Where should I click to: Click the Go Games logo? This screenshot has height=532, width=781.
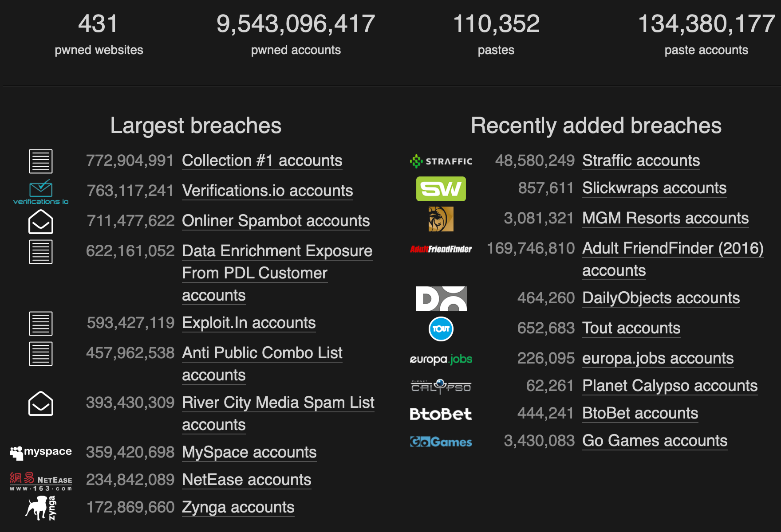pos(441,442)
